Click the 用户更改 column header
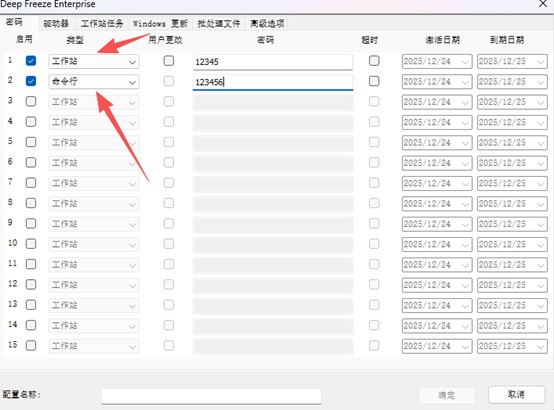Image resolution: width=554 pixels, height=410 pixels. [x=165, y=40]
